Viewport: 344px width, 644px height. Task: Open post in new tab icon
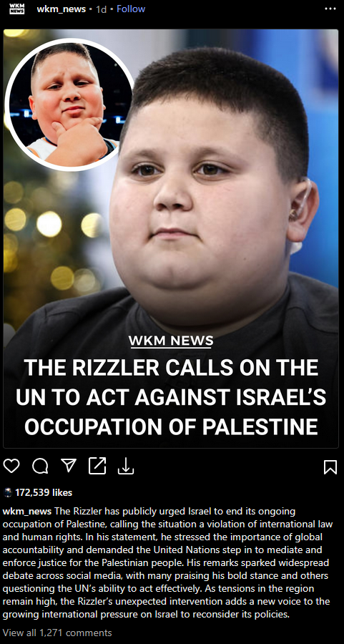(x=97, y=466)
